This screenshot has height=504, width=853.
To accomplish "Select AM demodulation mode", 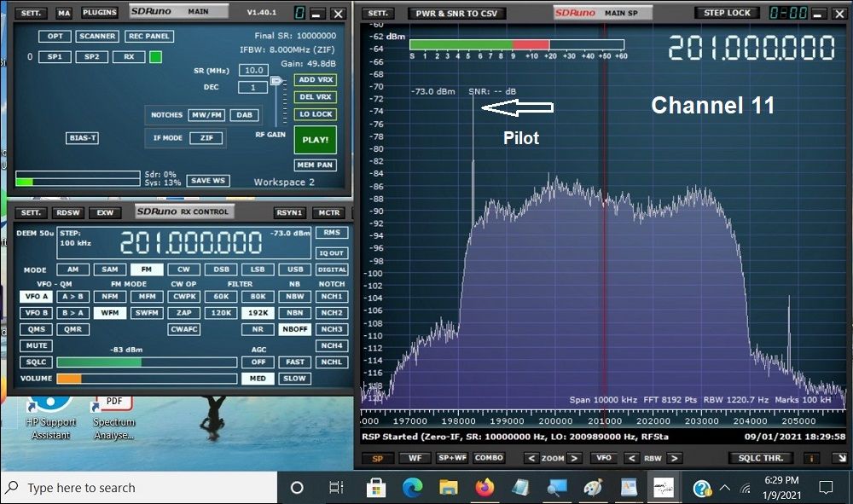I will point(73,269).
